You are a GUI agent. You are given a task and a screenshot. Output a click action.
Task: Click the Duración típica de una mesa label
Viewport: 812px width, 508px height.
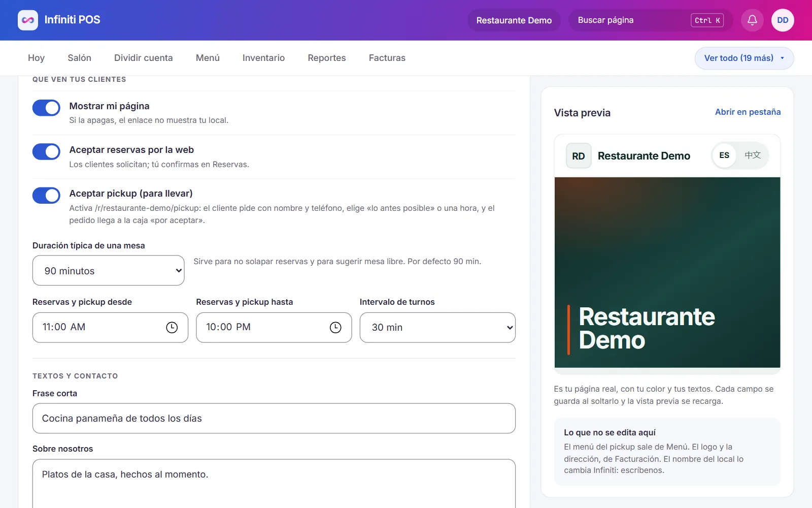coord(89,246)
